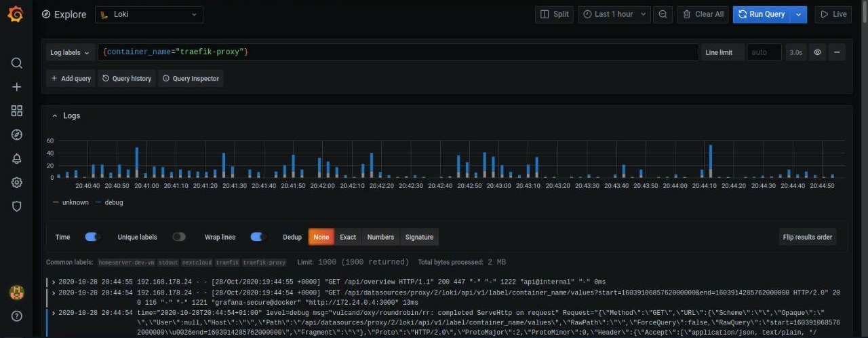Click the zoom out magnifier icon
This screenshot has width=868, height=338.
(x=663, y=14)
